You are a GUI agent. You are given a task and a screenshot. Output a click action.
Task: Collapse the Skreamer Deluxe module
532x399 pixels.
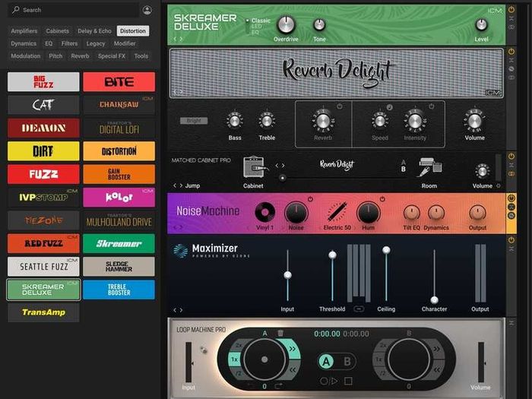[x=511, y=19]
